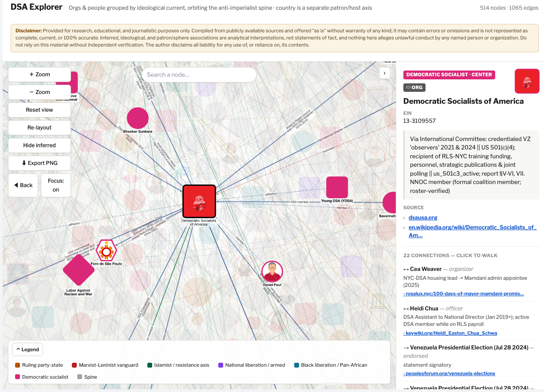Toggle the Hide inferred button
The image size is (544, 392).
coord(39,145)
